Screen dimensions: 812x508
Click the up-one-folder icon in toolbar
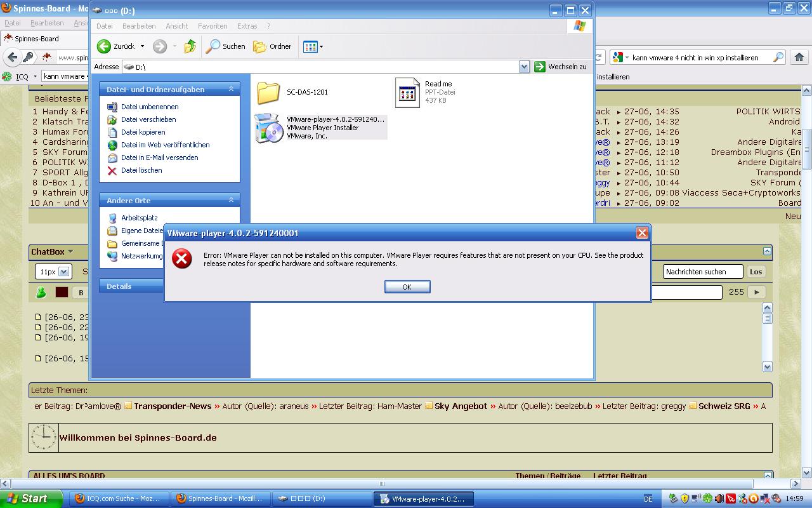pos(190,46)
